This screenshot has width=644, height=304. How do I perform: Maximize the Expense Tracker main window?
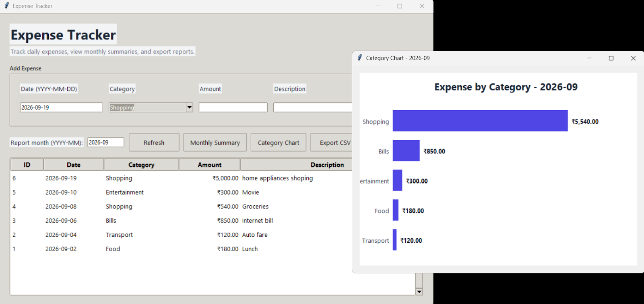pos(400,6)
